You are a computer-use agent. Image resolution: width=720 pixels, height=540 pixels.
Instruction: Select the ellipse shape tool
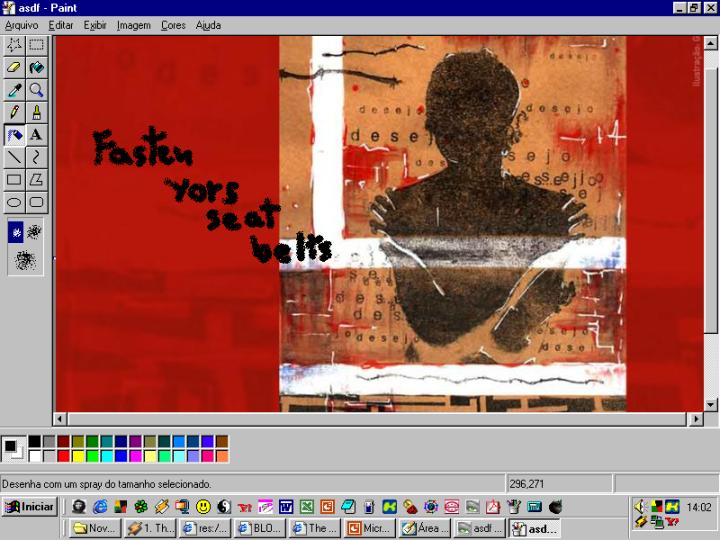point(14,202)
